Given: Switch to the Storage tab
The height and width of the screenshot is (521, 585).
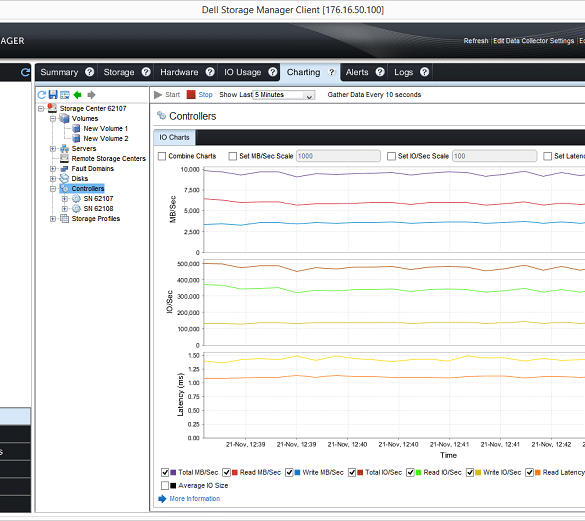Looking at the screenshot, I should 119,72.
